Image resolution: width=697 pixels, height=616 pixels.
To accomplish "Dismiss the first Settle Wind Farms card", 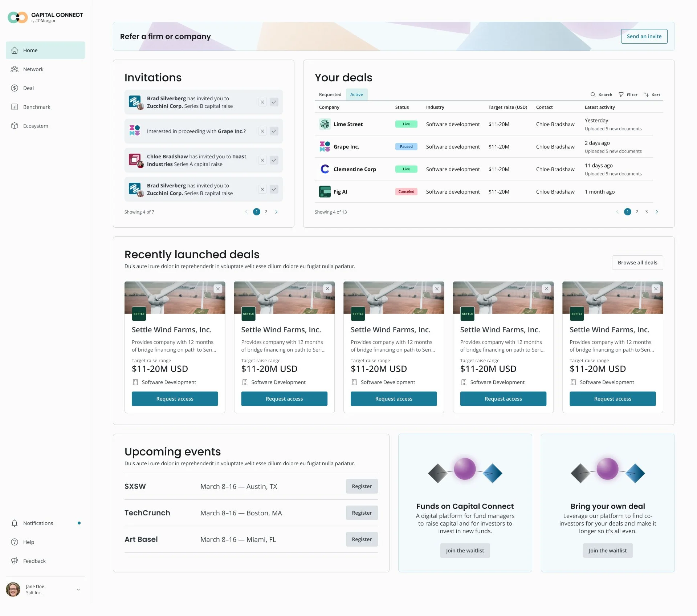I will tap(218, 289).
